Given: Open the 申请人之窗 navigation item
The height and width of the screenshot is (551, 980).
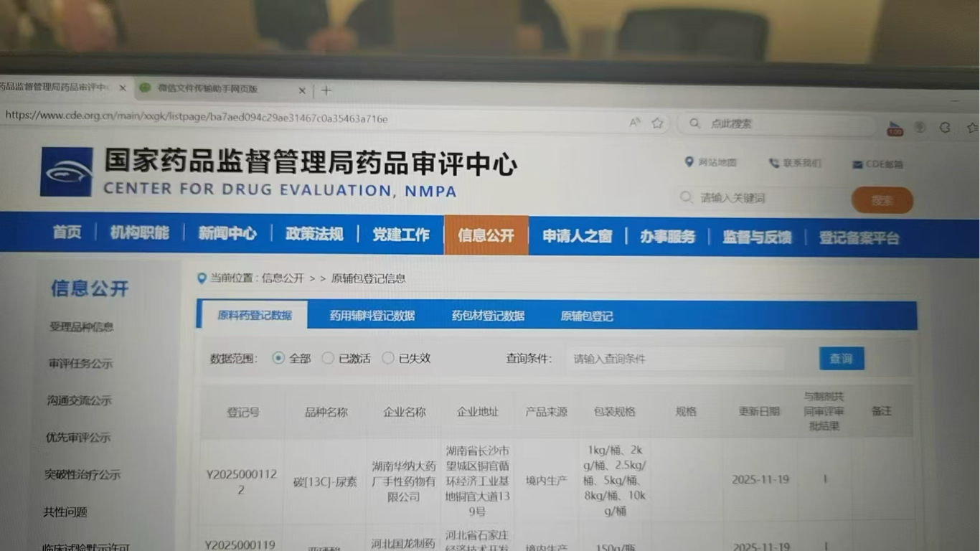Looking at the screenshot, I should tap(578, 236).
